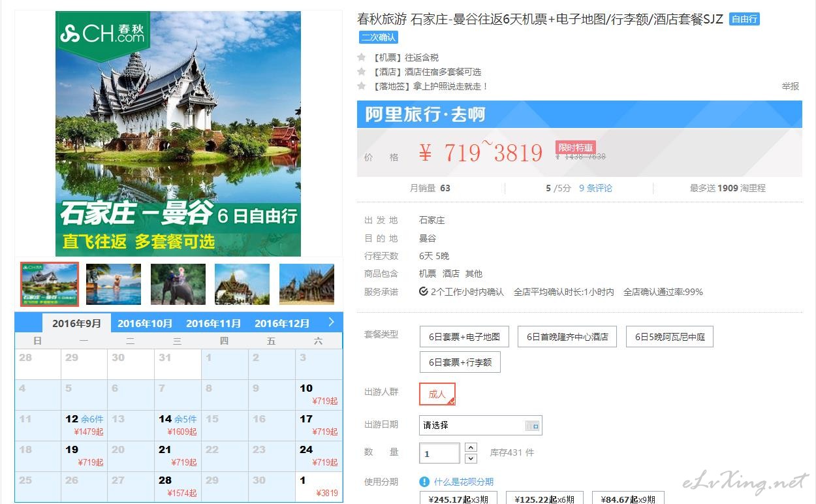
Task: Open the 9 条评论 reviews link
Action: pos(595,188)
